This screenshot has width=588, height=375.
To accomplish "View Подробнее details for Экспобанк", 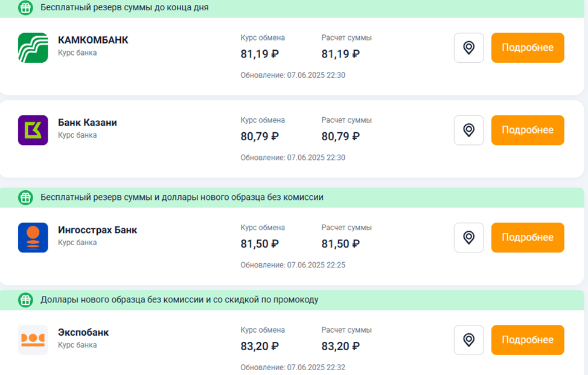I will 527,340.
